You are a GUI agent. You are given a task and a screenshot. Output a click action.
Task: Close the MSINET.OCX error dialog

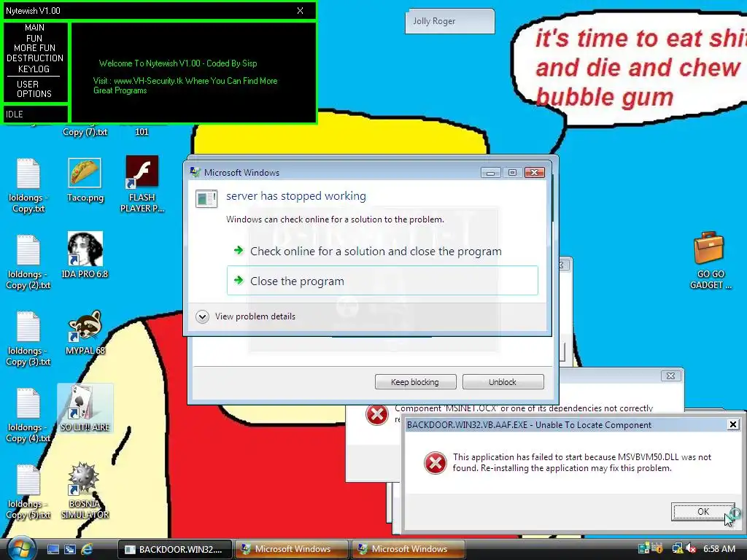tap(671, 376)
